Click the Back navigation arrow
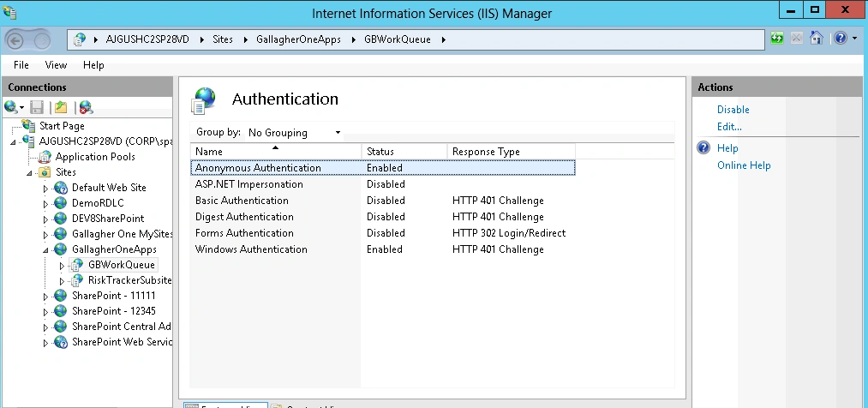This screenshot has height=408, width=868. 15,40
